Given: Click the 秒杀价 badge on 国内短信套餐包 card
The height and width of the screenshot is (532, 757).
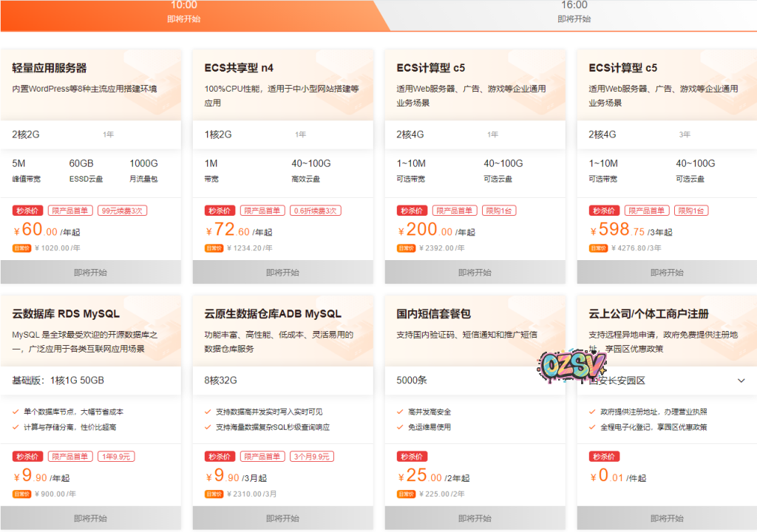Looking at the screenshot, I should point(412,457).
